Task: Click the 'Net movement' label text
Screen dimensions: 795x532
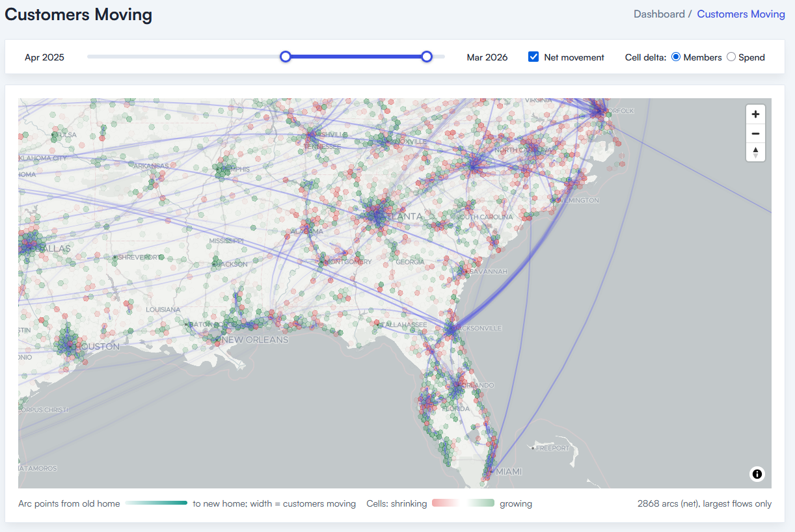Action: tap(574, 57)
